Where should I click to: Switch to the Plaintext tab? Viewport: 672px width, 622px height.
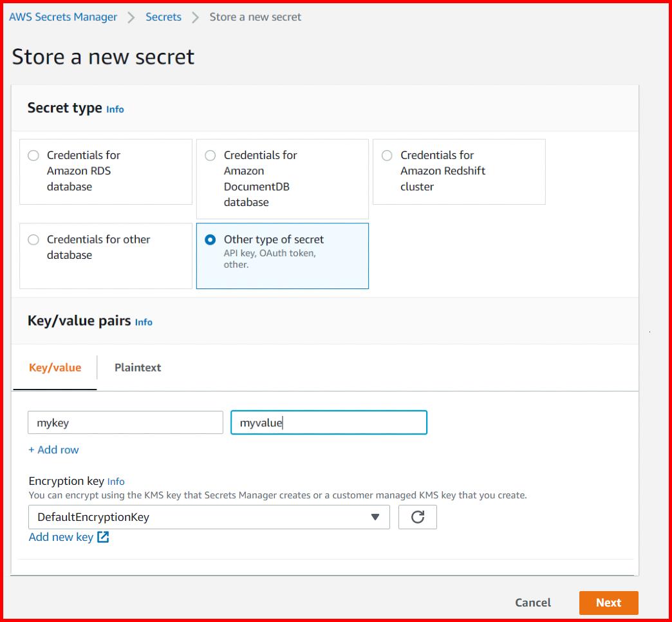(x=137, y=367)
